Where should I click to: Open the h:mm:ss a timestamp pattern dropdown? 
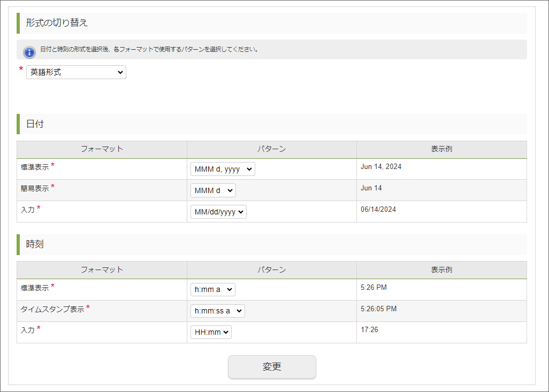click(217, 311)
